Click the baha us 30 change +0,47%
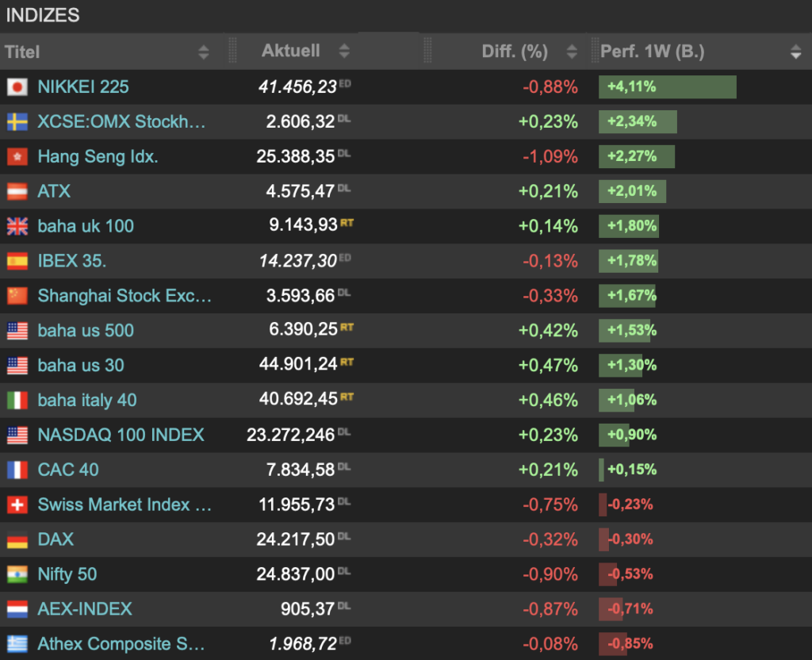This screenshot has width=812, height=660. click(549, 365)
